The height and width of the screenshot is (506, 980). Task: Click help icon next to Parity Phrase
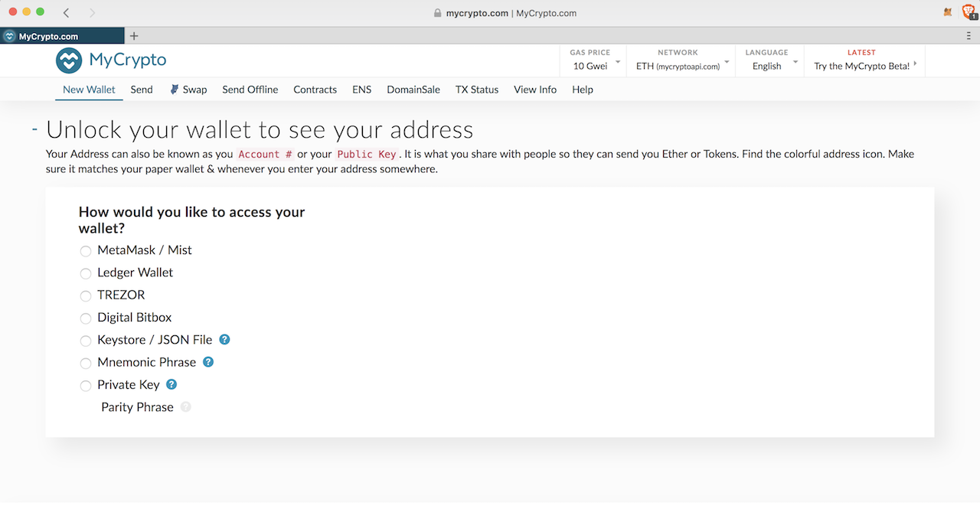coord(185,407)
